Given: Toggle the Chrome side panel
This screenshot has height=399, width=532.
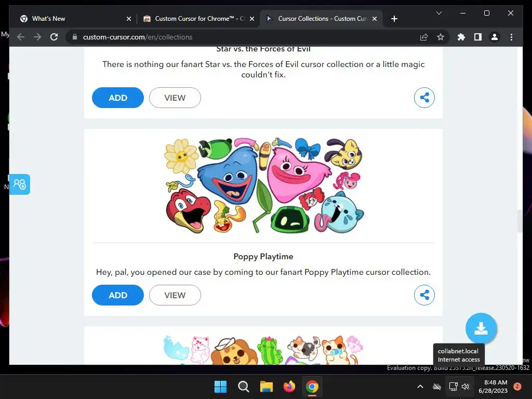Looking at the screenshot, I should [x=478, y=37].
